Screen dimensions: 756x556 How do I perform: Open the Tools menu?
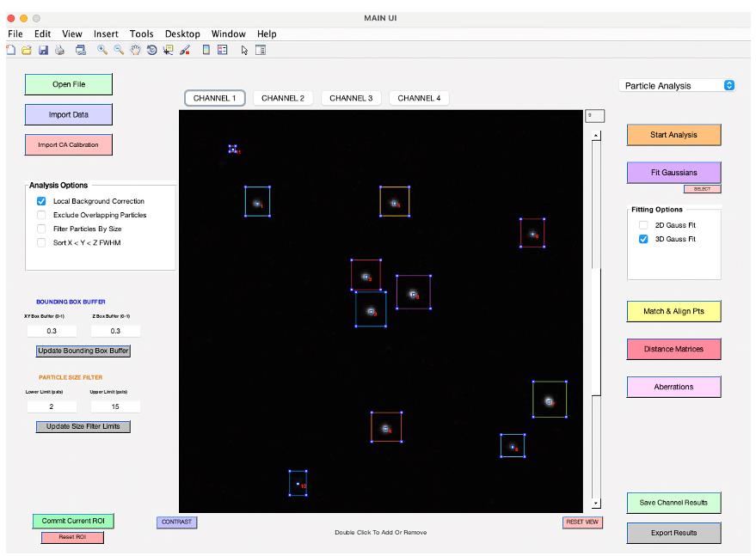point(142,34)
